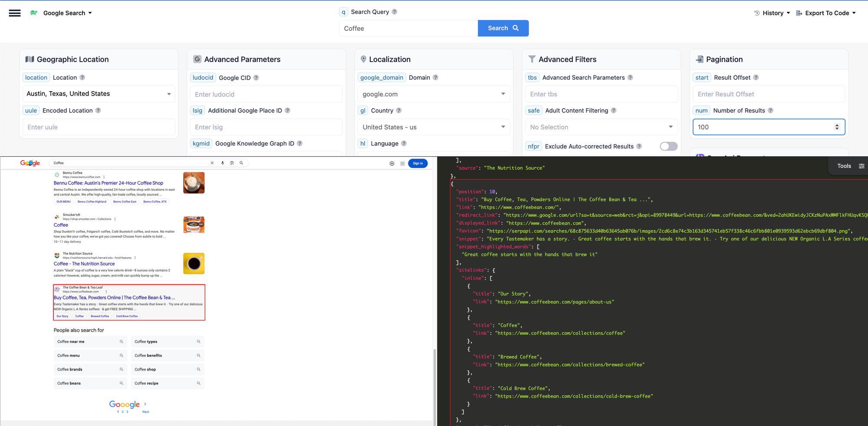Open the Smucker's Coffee result link
This screenshot has height=426, width=868.
(x=61, y=225)
